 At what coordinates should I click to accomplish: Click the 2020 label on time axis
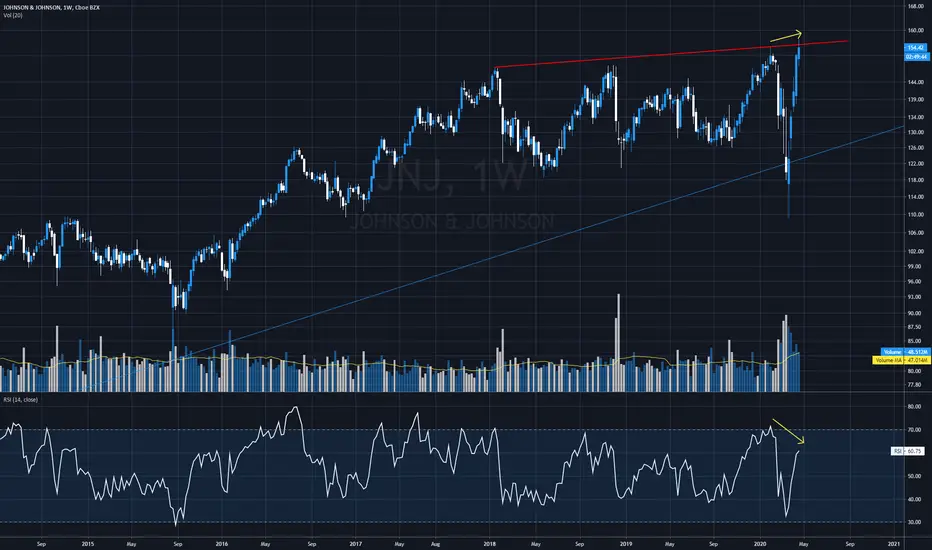pyautogui.click(x=760, y=543)
